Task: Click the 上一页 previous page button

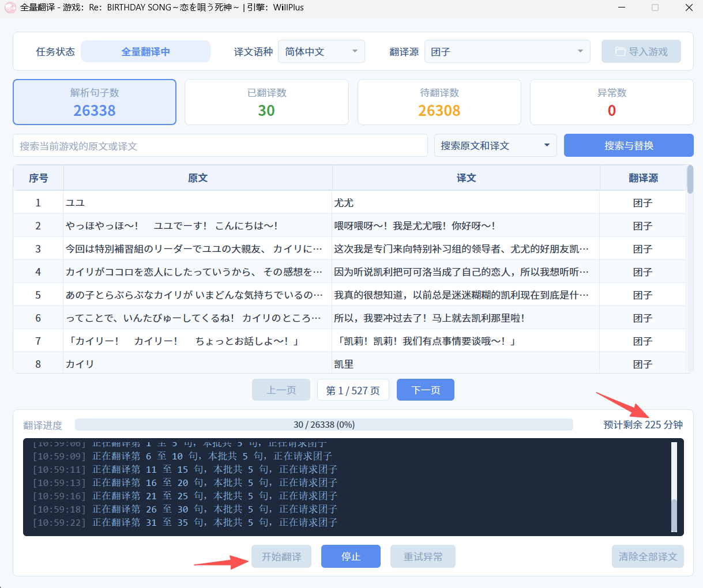Action: pos(281,390)
